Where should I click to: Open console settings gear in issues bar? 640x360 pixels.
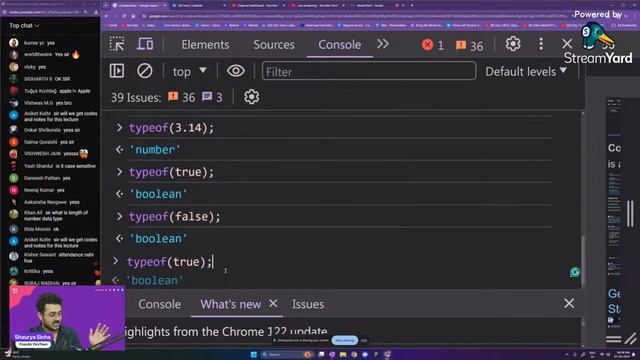(x=251, y=97)
